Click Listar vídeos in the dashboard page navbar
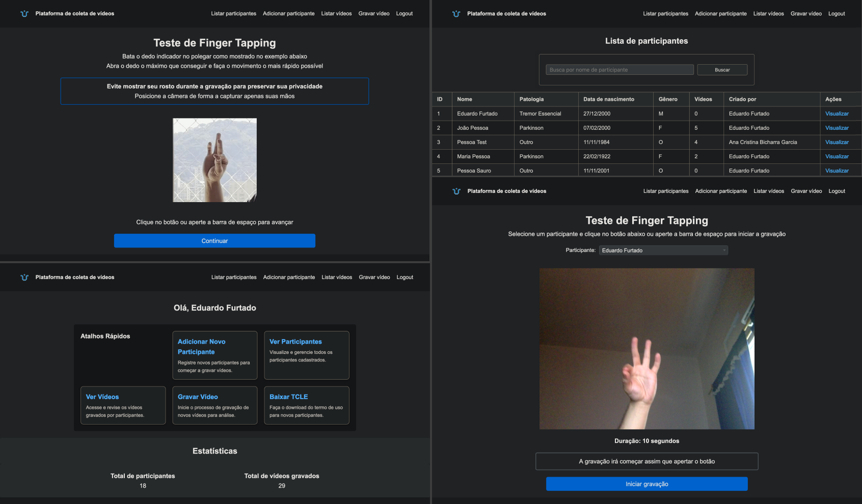 [337, 277]
